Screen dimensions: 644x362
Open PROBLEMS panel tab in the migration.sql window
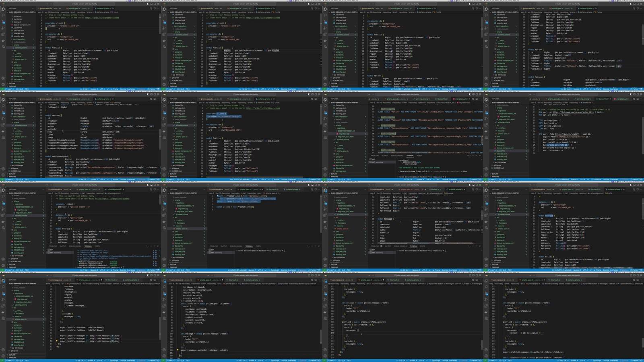click(x=375, y=156)
